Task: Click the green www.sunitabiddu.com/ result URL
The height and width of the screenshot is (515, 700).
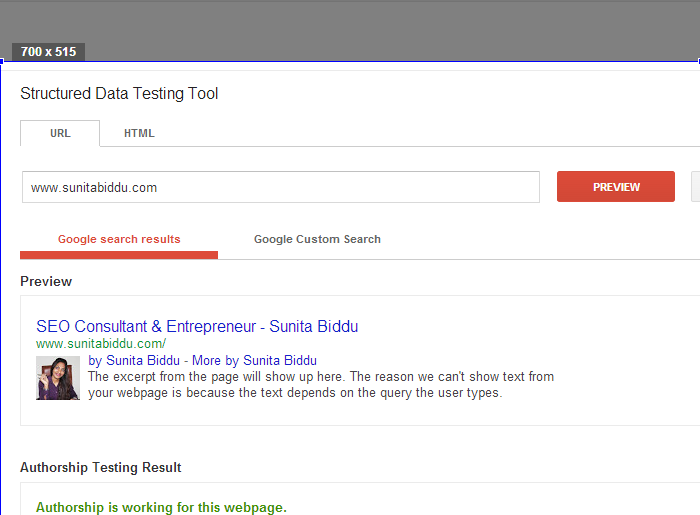Action: click(x=101, y=344)
